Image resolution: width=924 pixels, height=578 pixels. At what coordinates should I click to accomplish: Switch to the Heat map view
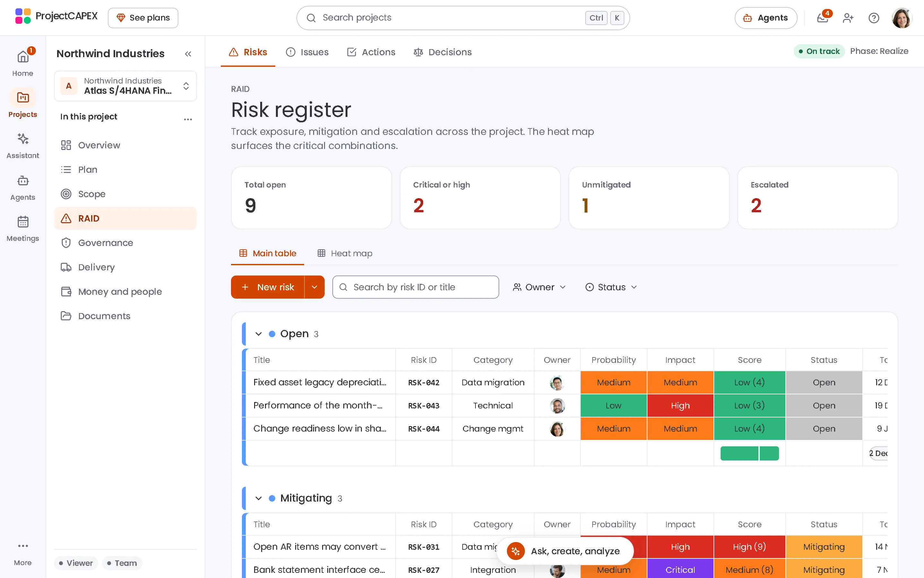pyautogui.click(x=345, y=253)
